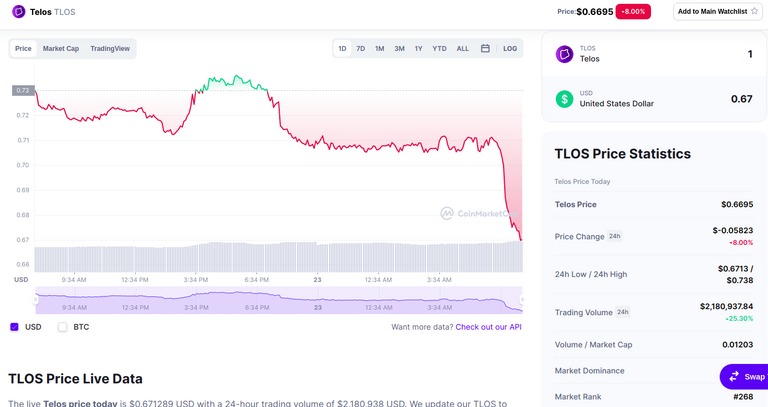Open the calendar date range picker
This screenshot has height=407, width=768.
click(x=485, y=48)
